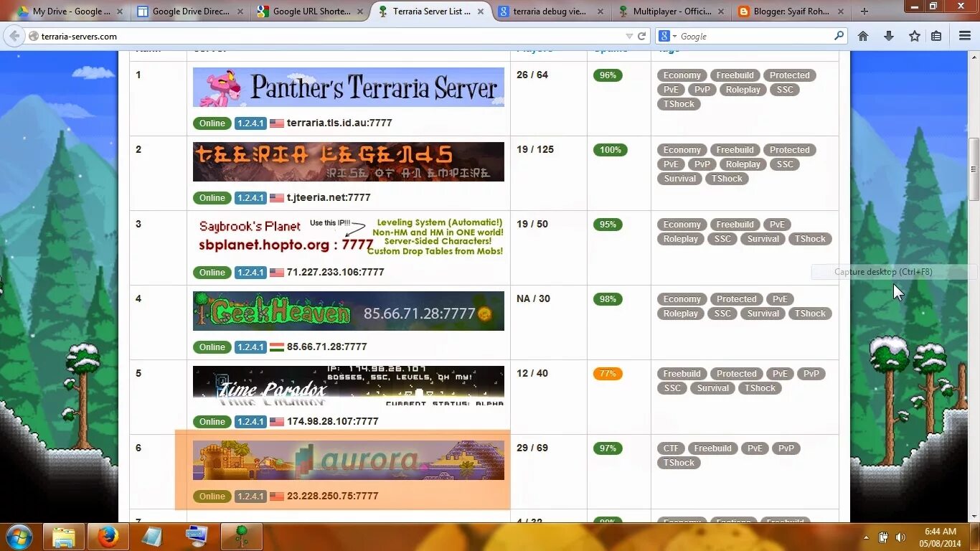The width and height of the screenshot is (980, 551).
Task: Click the Freebuild tag in Time Paradox row
Action: pos(682,374)
